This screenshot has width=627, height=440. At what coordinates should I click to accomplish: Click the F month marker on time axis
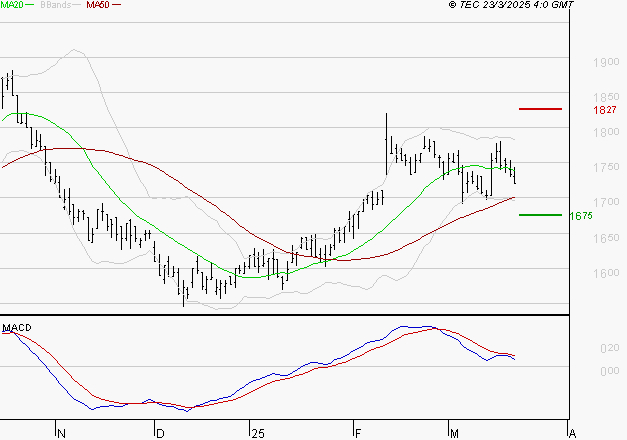(x=358, y=434)
